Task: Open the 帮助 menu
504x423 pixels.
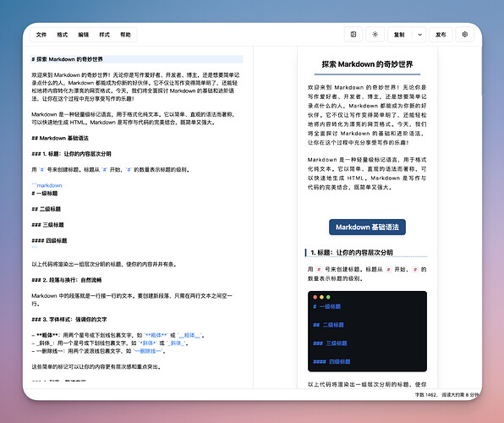Action: 125,35
